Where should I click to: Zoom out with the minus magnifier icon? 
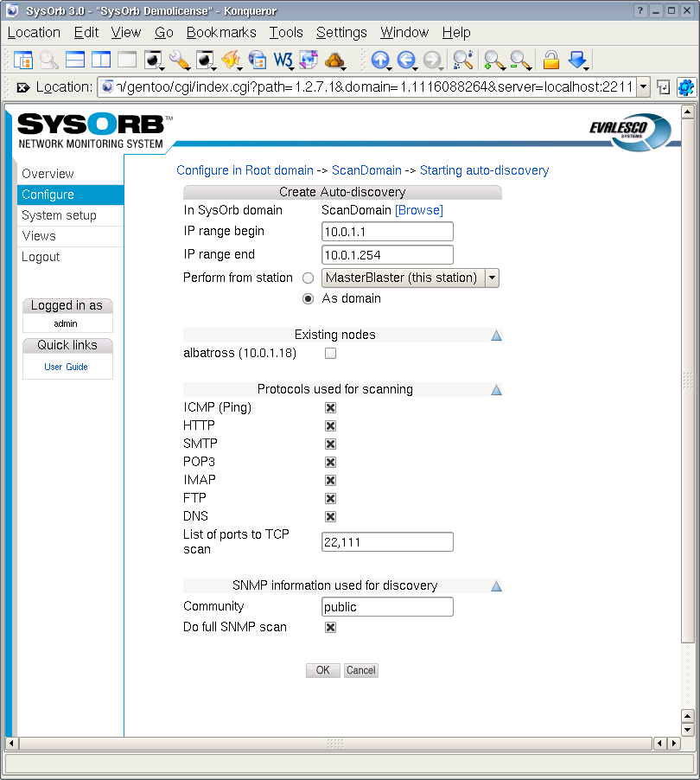[x=520, y=61]
